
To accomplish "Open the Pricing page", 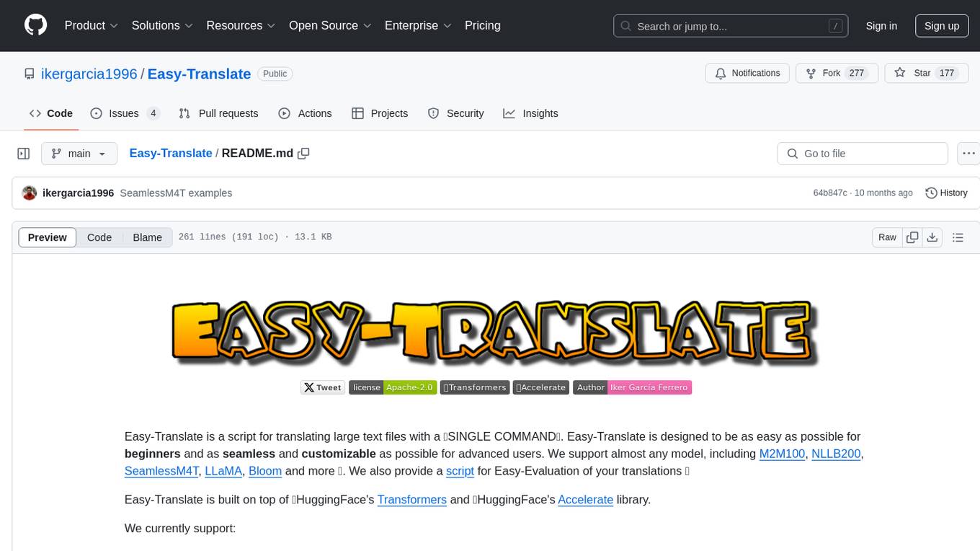I will (x=483, y=25).
